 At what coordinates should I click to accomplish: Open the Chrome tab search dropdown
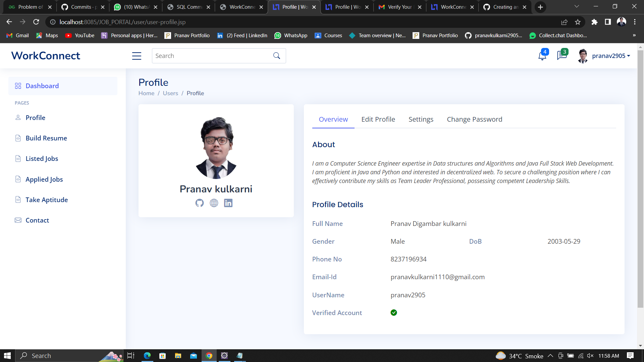[576, 7]
